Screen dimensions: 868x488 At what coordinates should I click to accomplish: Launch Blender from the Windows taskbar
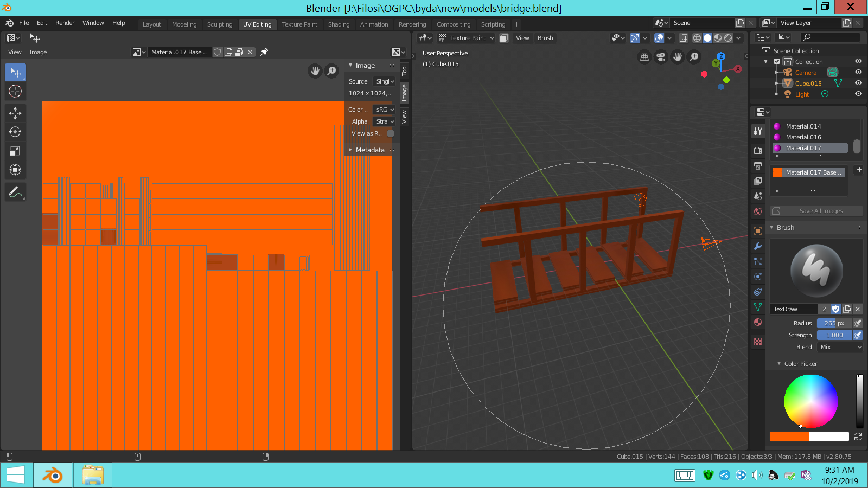[x=53, y=476]
